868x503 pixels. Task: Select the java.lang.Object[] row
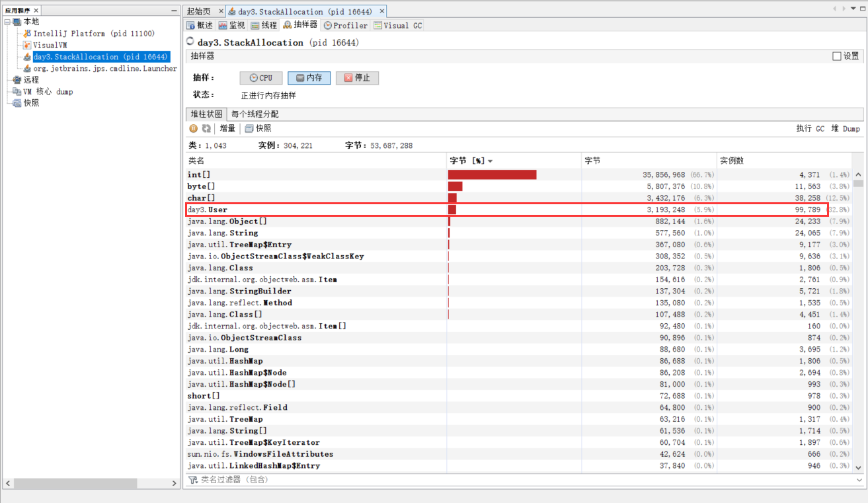(518, 221)
